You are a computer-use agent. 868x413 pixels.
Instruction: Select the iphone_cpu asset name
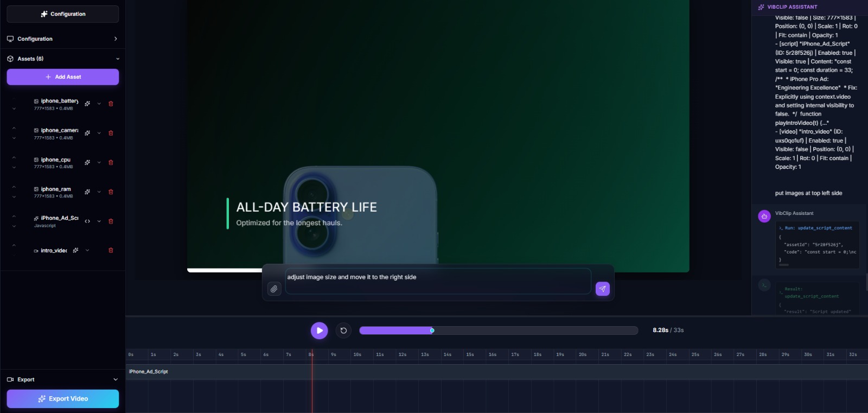[56, 160]
